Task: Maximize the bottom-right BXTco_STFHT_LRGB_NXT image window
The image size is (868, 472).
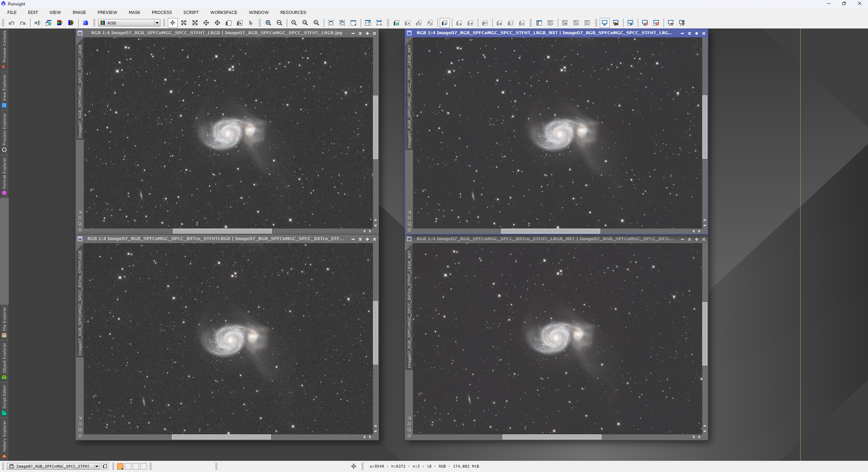Action: pos(696,239)
